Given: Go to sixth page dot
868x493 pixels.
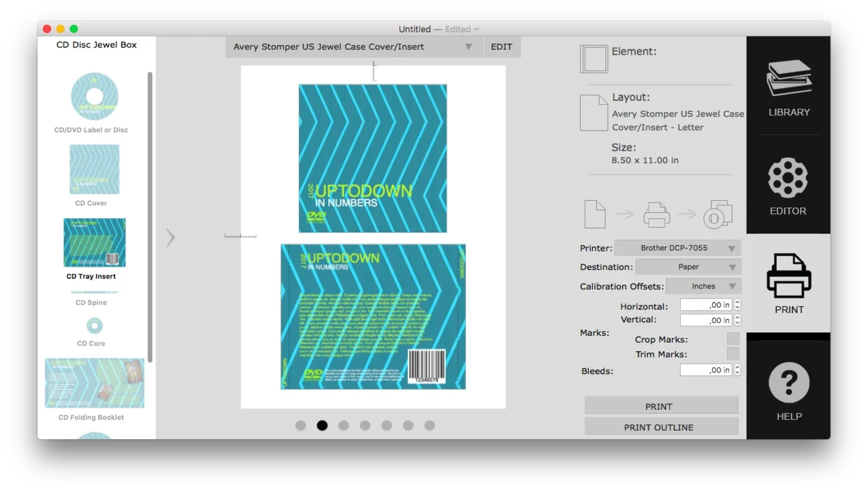Looking at the screenshot, I should point(408,425).
